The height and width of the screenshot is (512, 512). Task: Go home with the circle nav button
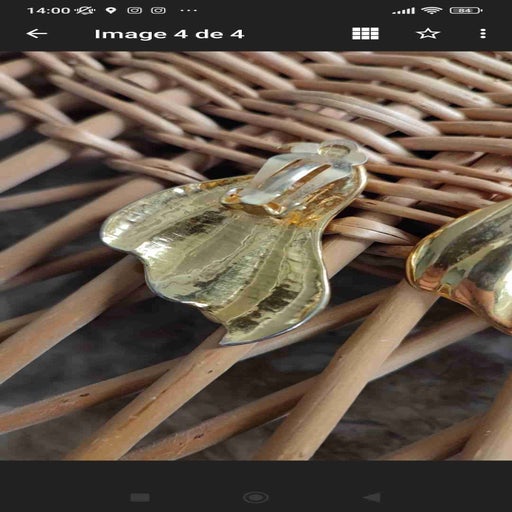(x=256, y=498)
